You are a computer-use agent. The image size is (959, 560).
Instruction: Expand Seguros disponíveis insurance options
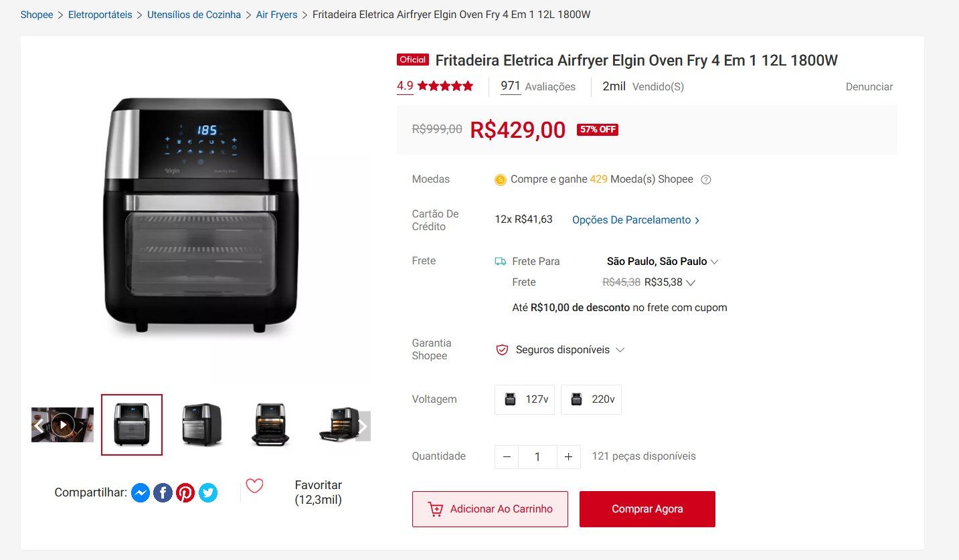coord(570,350)
